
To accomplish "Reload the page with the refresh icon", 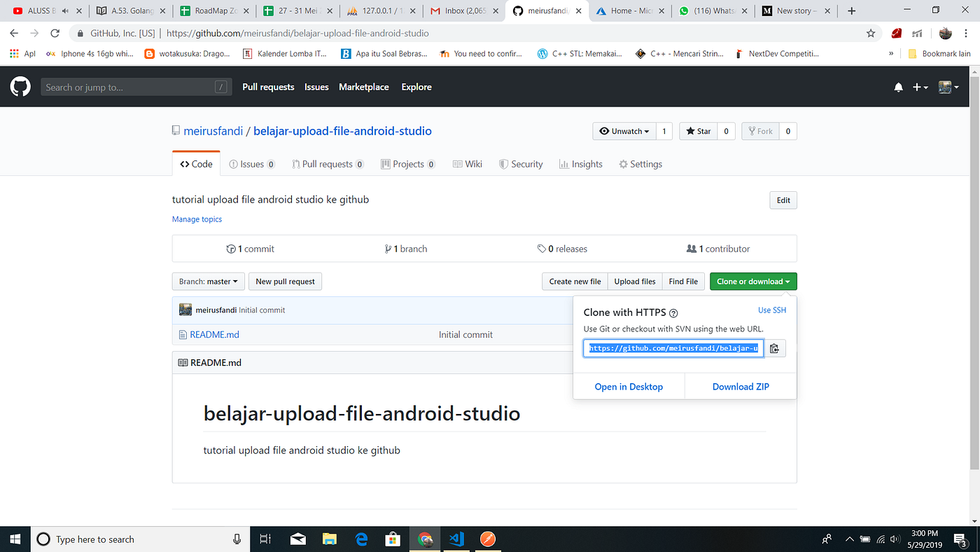I will coord(55,33).
